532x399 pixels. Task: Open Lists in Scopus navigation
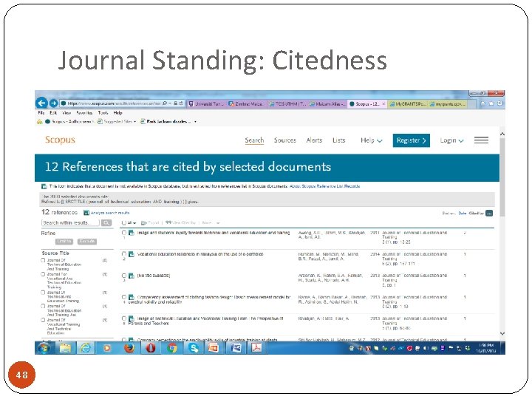coord(338,140)
